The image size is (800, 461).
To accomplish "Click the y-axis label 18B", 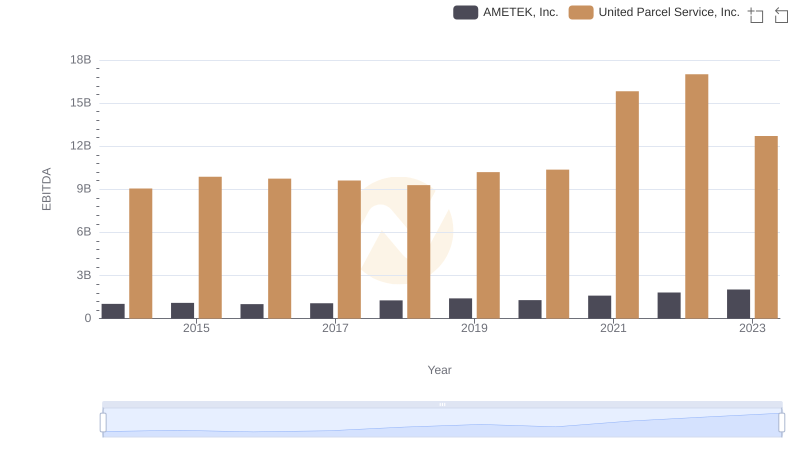I will click(81, 60).
